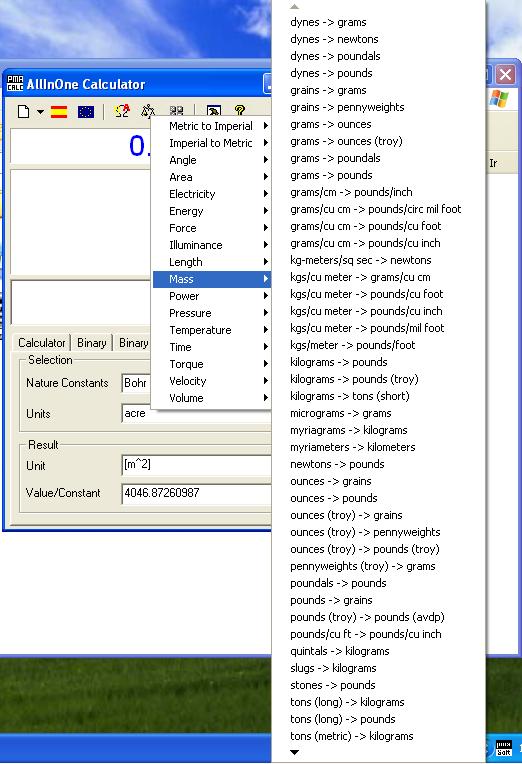
Task: Click the sigma formula toolbar icon
Action: pyautogui.click(x=122, y=112)
